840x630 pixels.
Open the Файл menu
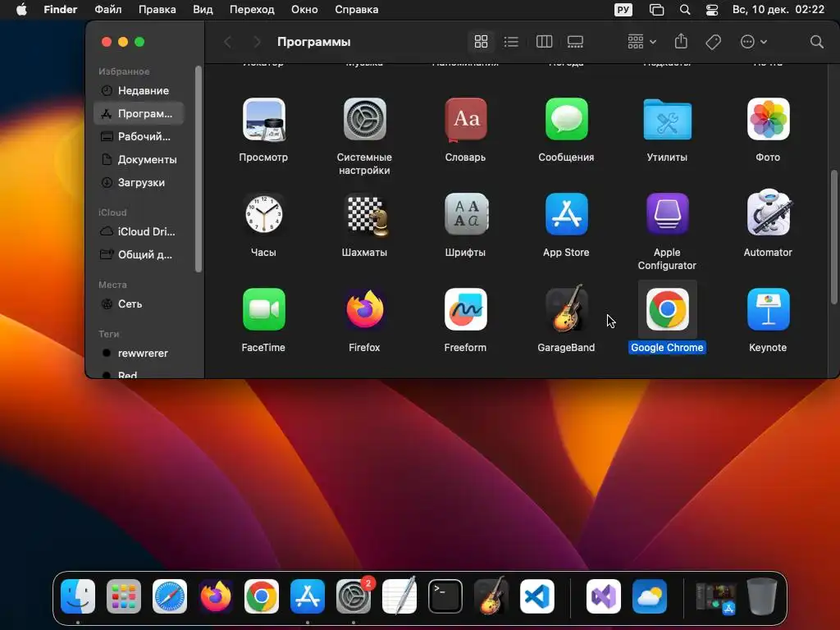tap(107, 10)
